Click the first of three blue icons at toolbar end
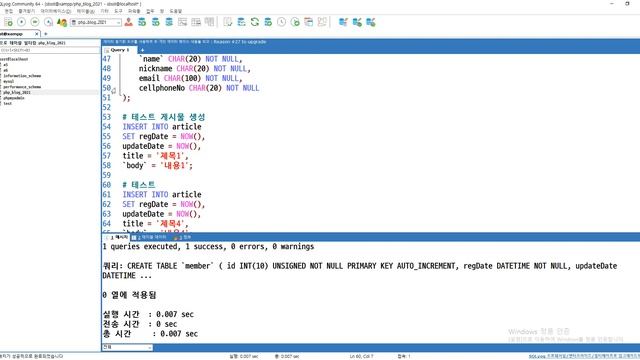The image size is (640, 360). [x=343, y=22]
